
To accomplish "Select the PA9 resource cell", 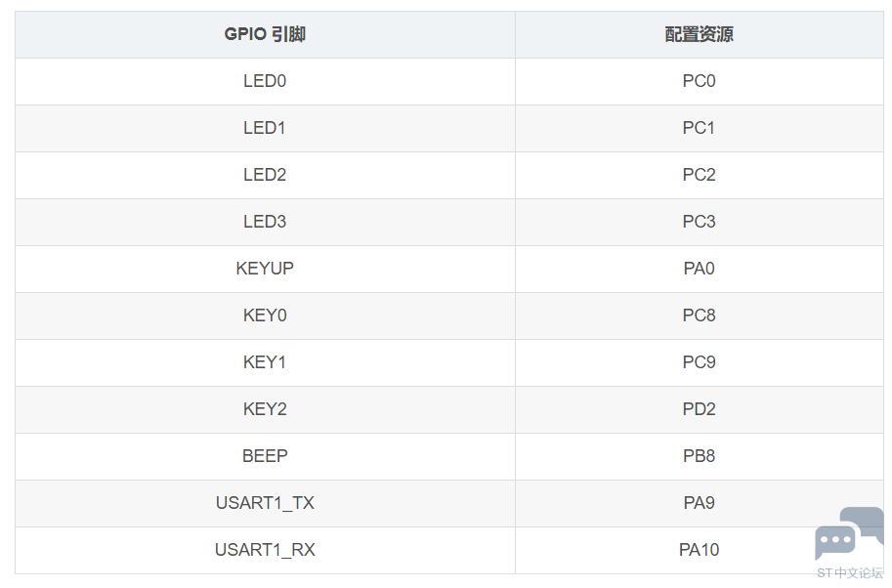I will [700, 504].
